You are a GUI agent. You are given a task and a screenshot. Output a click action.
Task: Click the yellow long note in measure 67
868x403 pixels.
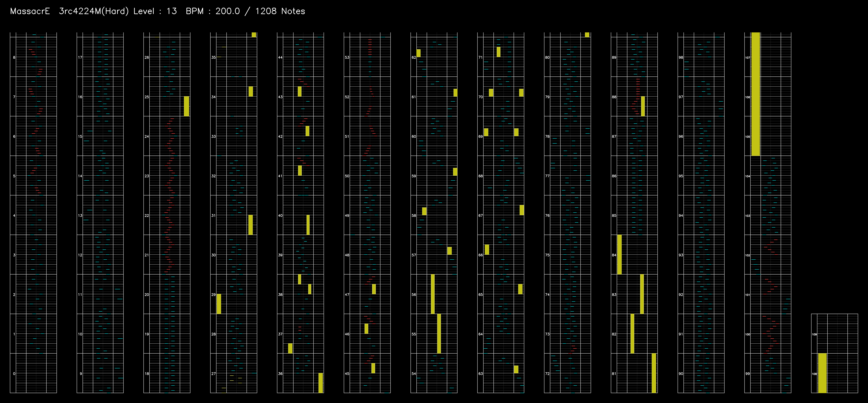click(522, 210)
